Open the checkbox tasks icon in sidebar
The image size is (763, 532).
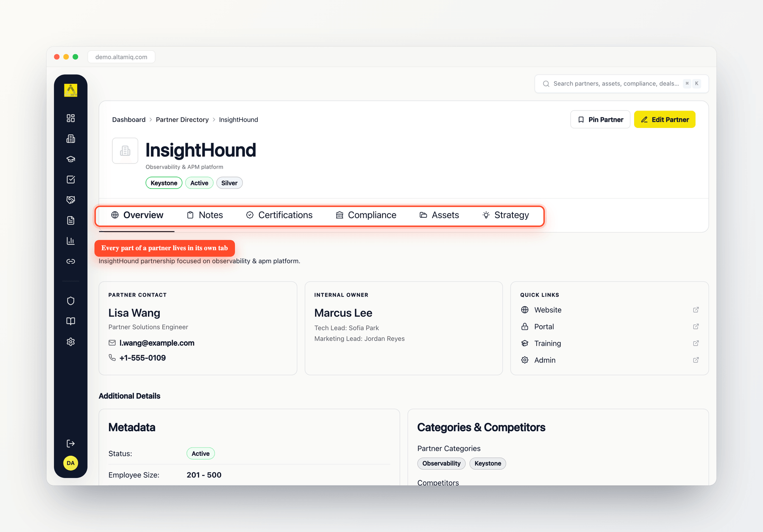click(71, 180)
